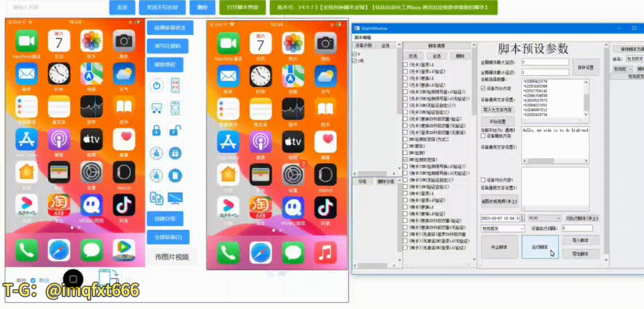This screenshot has height=309, width=644.
Task: Open Apple TV app on the left phone
Action: click(91, 139)
